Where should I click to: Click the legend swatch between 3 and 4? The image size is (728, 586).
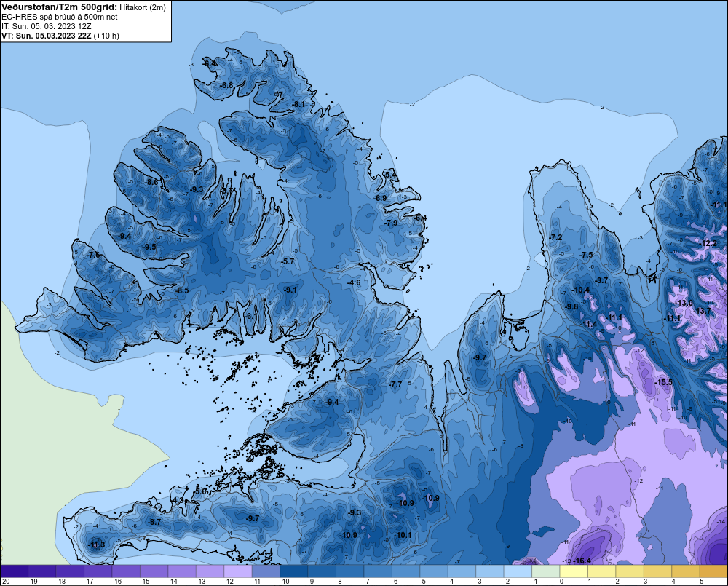click(x=658, y=571)
